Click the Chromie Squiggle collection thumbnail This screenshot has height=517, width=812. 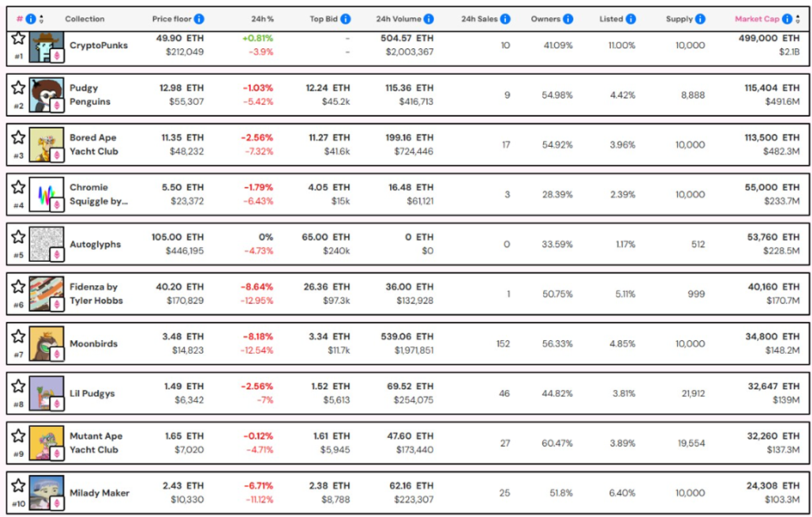point(46,194)
